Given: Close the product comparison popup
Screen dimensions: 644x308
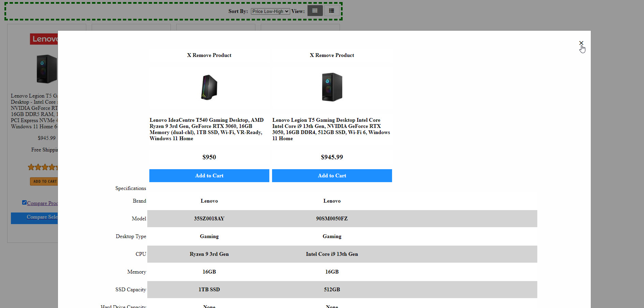Looking at the screenshot, I should (581, 43).
